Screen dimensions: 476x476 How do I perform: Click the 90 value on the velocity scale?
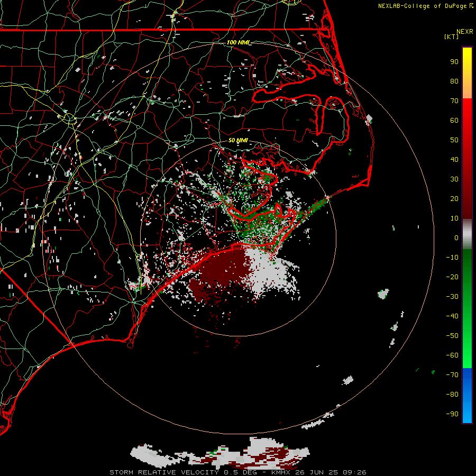[454, 62]
